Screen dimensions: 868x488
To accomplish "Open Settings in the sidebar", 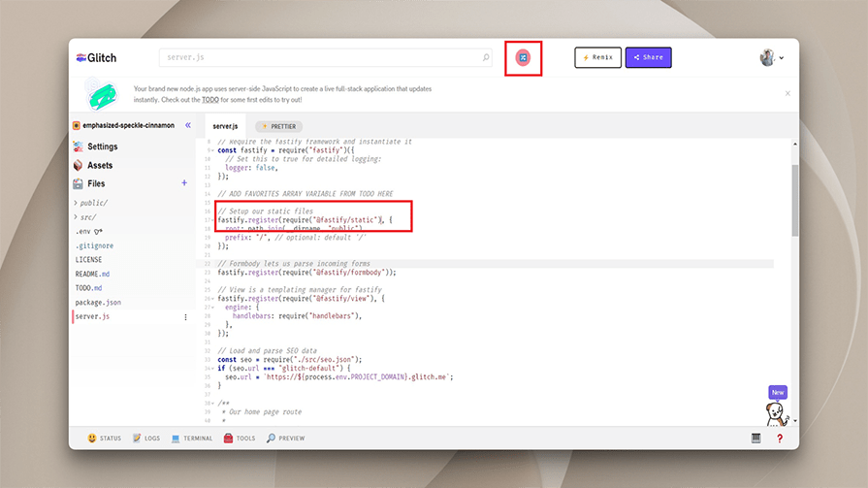I will pyautogui.click(x=103, y=146).
